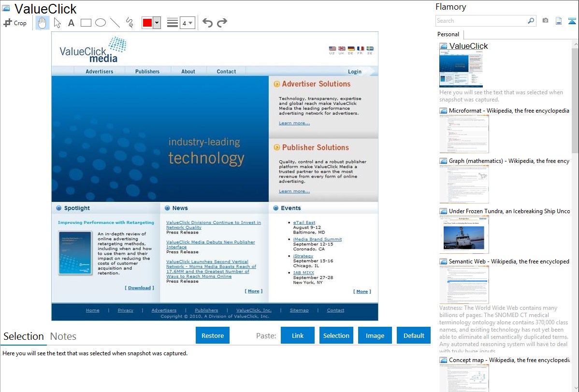The image size is (579, 392).
Task: Select 'Concept map - Wikipedia' list title
Action: pyautogui.click(x=509, y=360)
